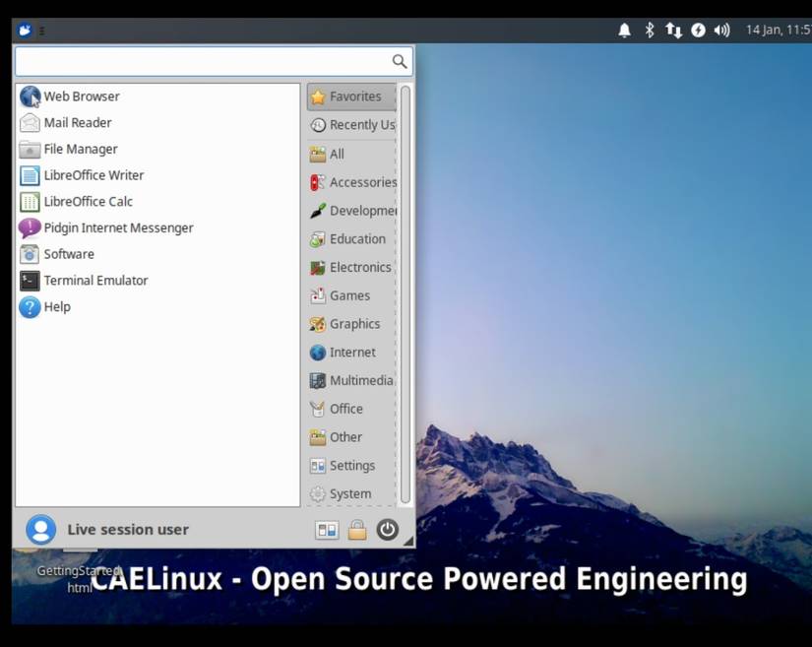Open the Accessories category
Image resolution: width=812 pixels, height=647 pixels.
click(x=351, y=182)
